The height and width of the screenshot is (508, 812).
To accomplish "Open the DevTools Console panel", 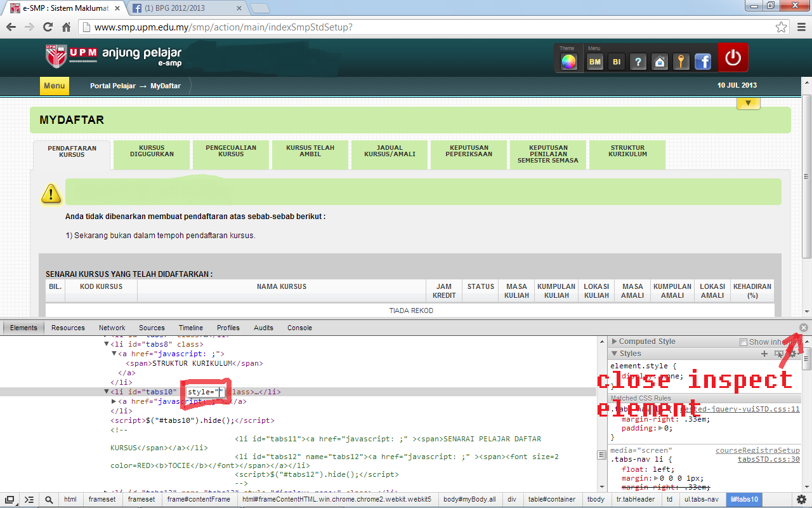I will pos(299,328).
